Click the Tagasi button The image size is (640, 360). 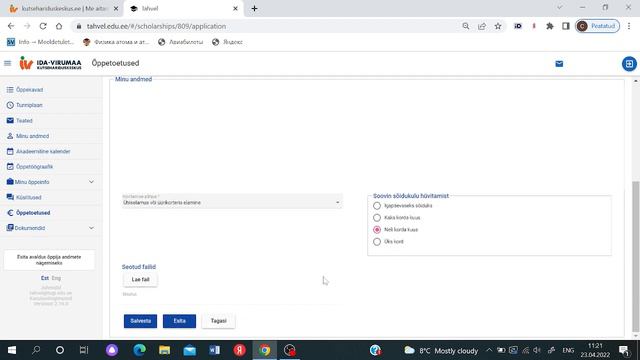pyautogui.click(x=218, y=321)
